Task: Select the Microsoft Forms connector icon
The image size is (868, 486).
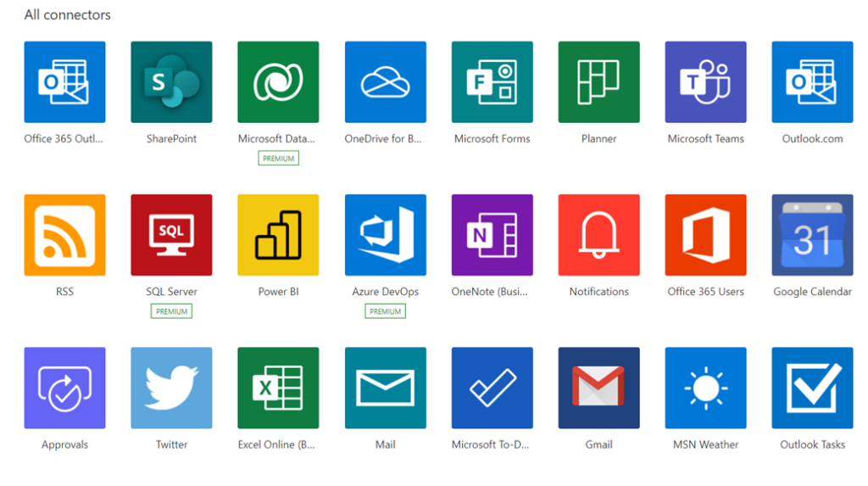Action: pyautogui.click(x=492, y=82)
